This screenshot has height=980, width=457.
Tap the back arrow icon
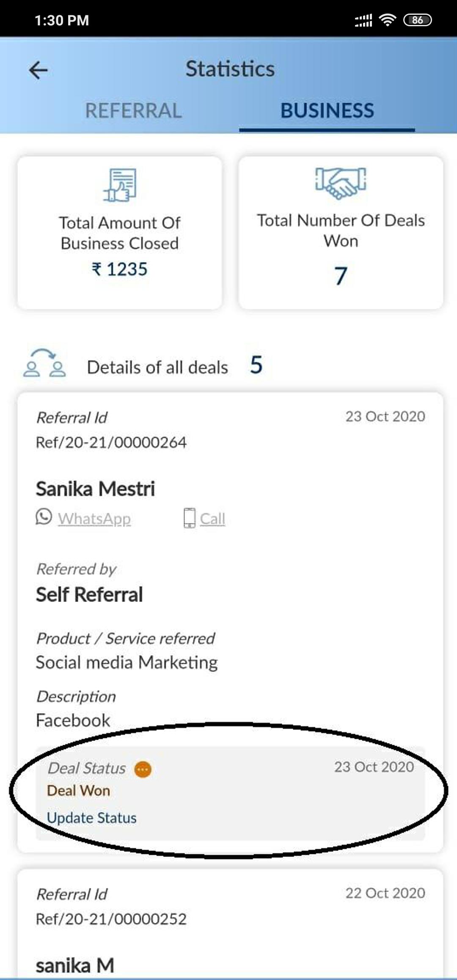pyautogui.click(x=39, y=70)
